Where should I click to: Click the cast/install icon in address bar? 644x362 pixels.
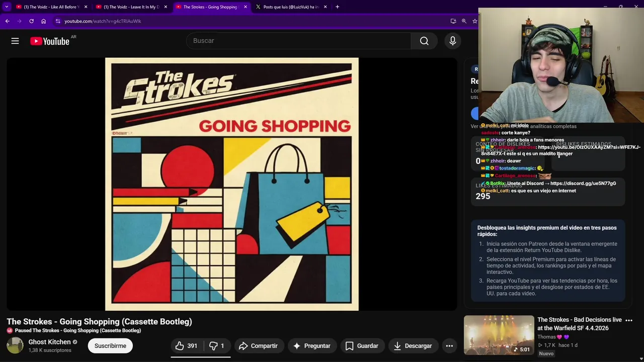click(453, 21)
